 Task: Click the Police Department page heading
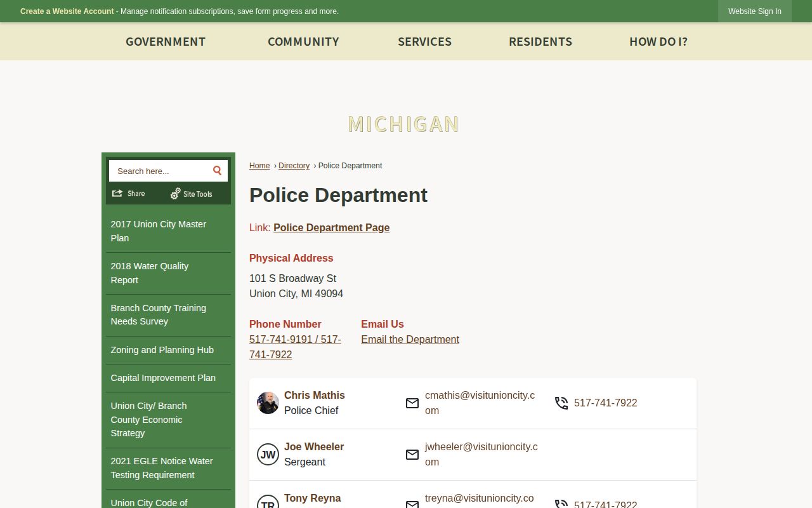pyautogui.click(x=338, y=195)
